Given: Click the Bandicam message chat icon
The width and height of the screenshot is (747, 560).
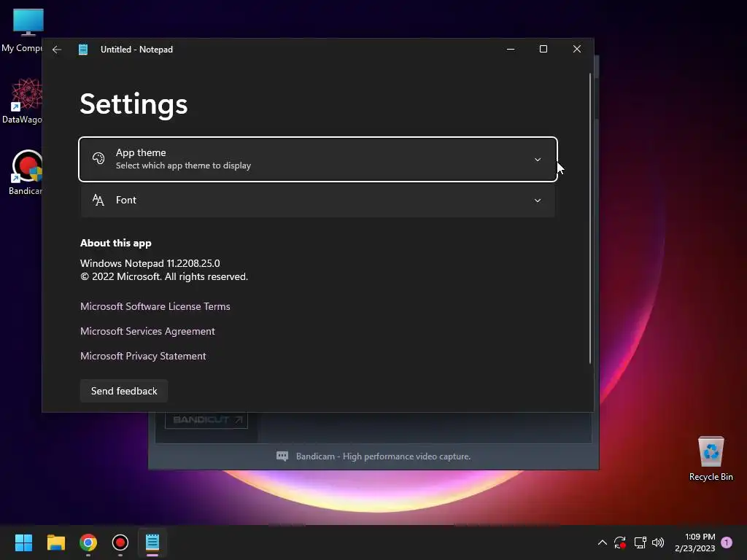Looking at the screenshot, I should [x=282, y=456].
